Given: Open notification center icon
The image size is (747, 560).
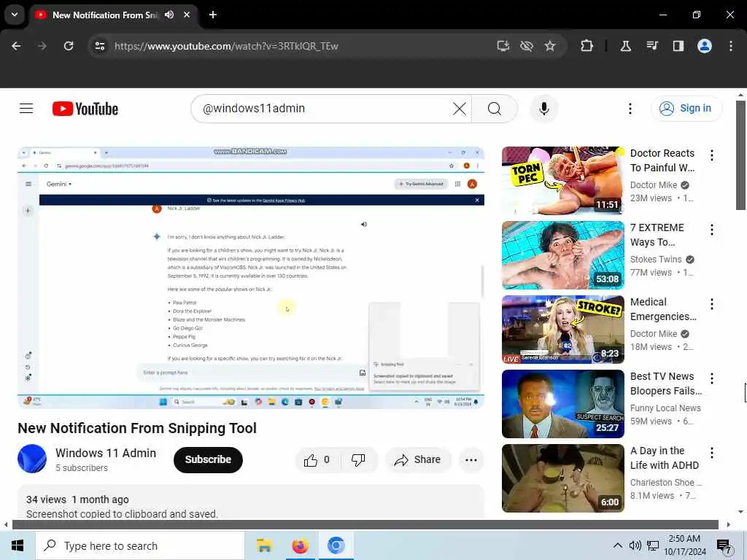Looking at the screenshot, I should click(724, 546).
